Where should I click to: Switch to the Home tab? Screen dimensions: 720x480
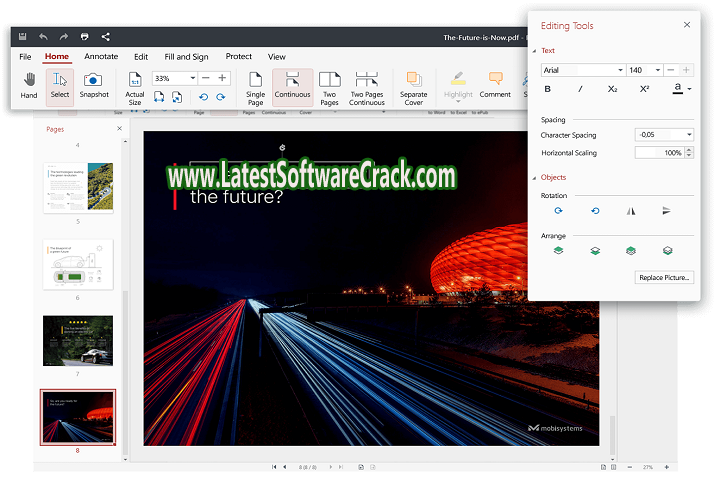[x=57, y=56]
